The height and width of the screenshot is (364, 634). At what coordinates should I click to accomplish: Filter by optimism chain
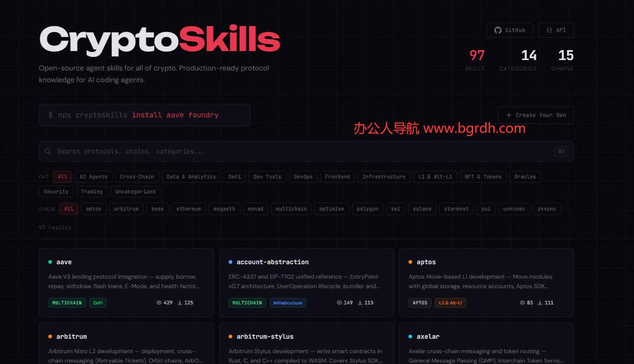tap(332, 209)
